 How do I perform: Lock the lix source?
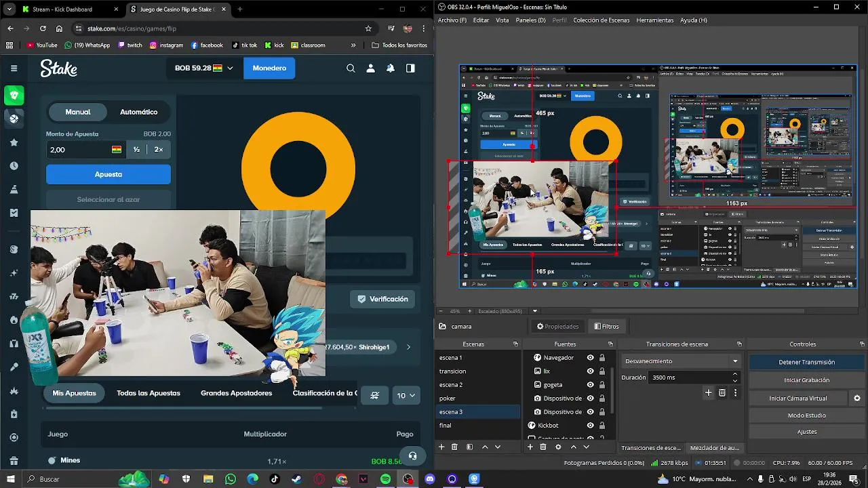click(x=601, y=371)
